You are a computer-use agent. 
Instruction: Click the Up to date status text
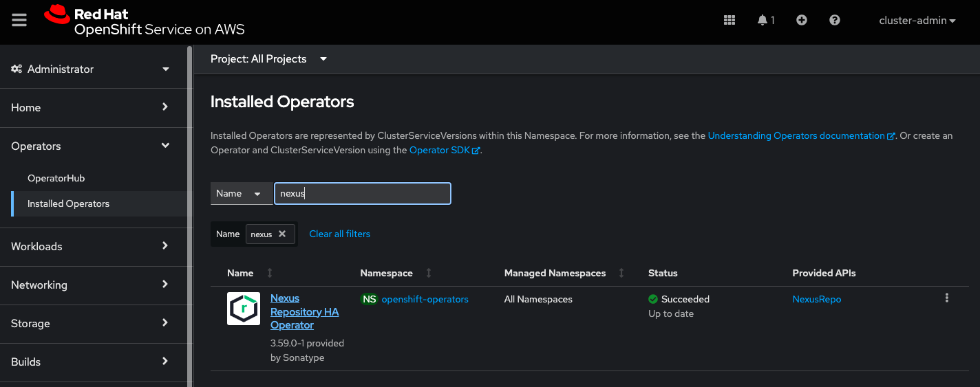[671, 313]
